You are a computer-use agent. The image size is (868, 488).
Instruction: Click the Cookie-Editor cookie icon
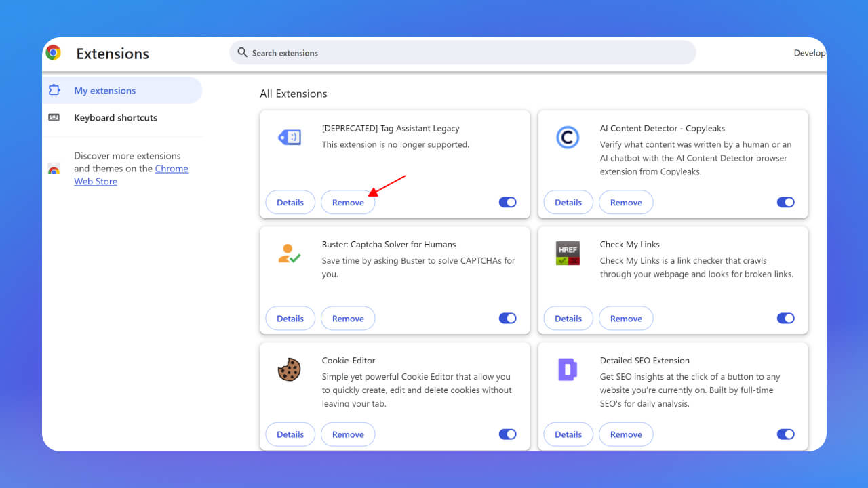click(289, 369)
